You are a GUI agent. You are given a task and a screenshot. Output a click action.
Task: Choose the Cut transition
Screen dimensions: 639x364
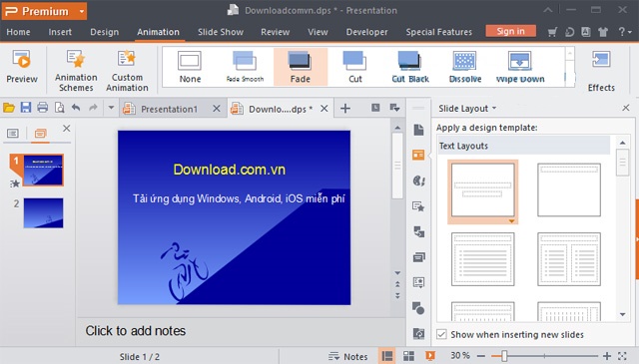pyautogui.click(x=355, y=67)
